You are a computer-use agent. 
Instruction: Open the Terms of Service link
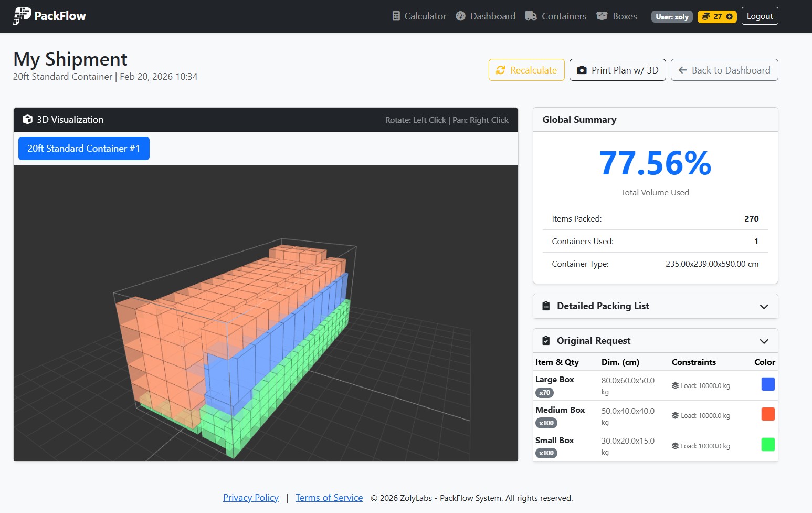pos(329,497)
